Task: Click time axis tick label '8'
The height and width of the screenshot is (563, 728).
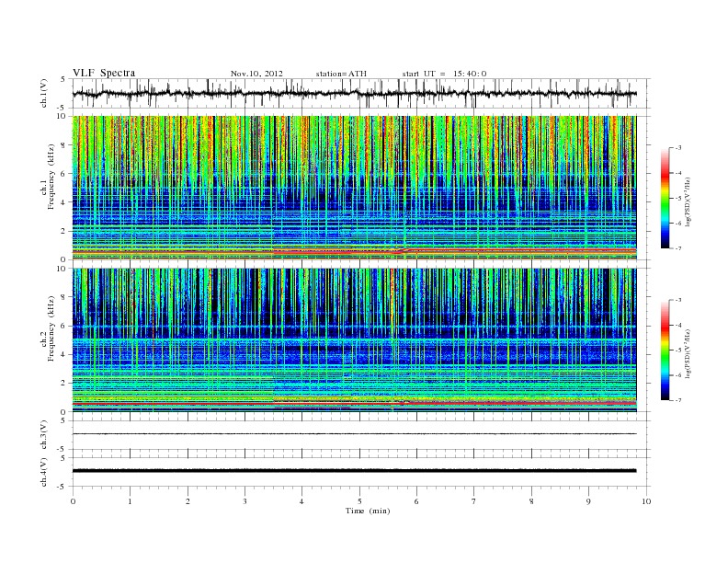Action: [531, 501]
